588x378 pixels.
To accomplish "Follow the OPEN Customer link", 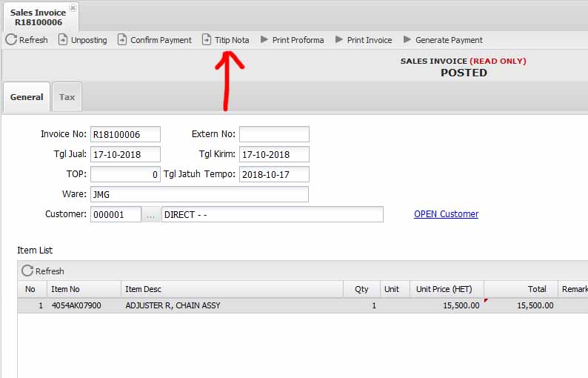I will (x=446, y=214).
